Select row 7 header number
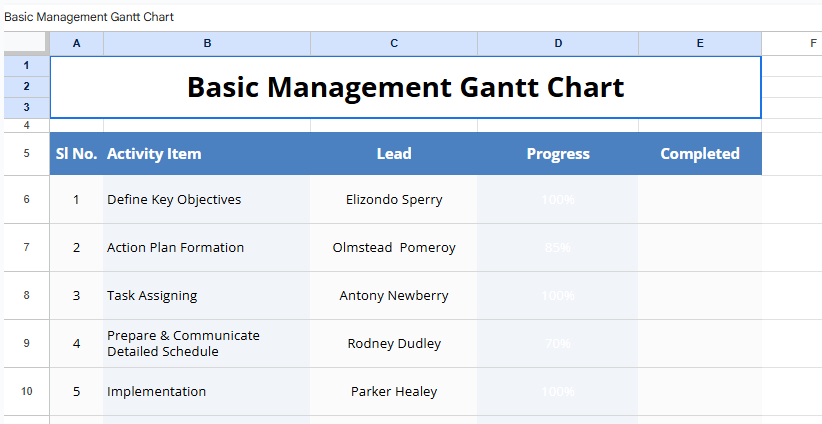Image resolution: width=822 pixels, height=424 pixels. click(26, 247)
